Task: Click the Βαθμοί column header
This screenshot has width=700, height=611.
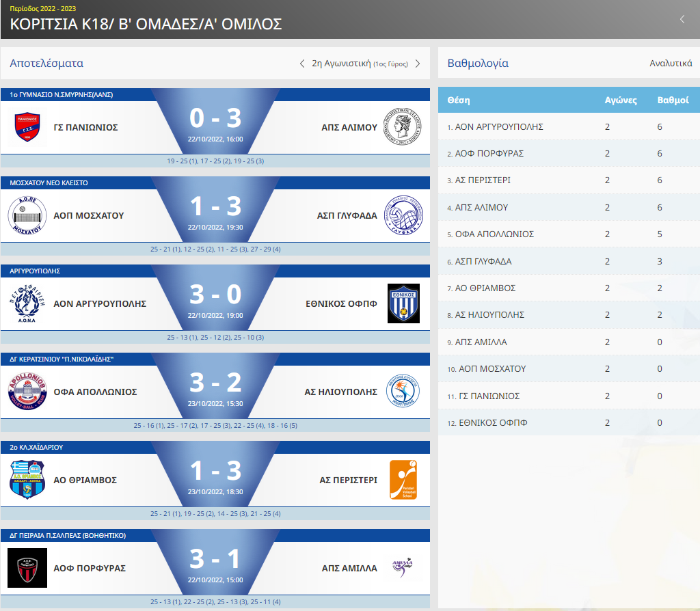Action: pyautogui.click(x=673, y=100)
